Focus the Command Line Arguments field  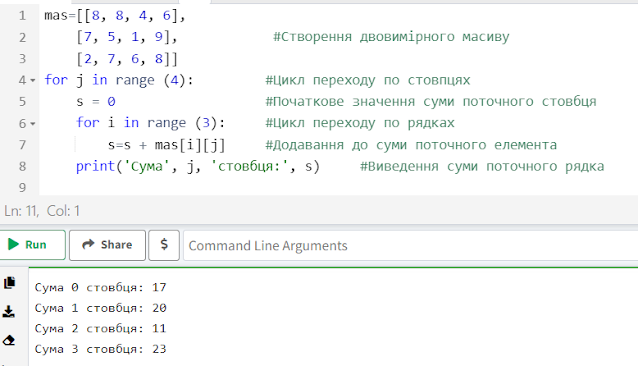point(411,246)
